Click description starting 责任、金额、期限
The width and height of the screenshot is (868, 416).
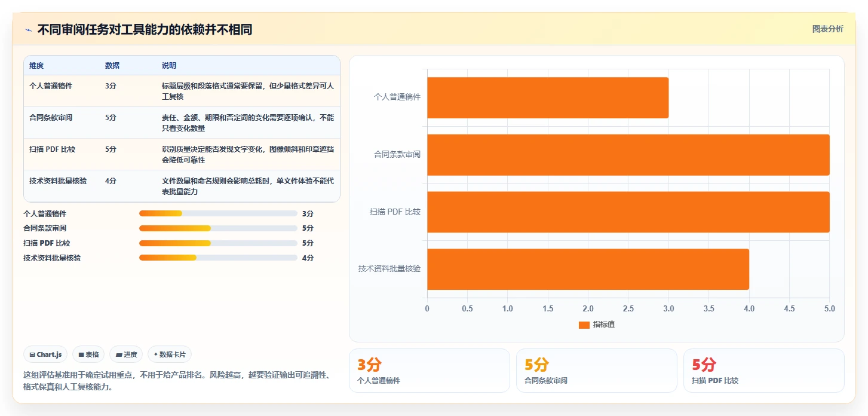pos(248,123)
